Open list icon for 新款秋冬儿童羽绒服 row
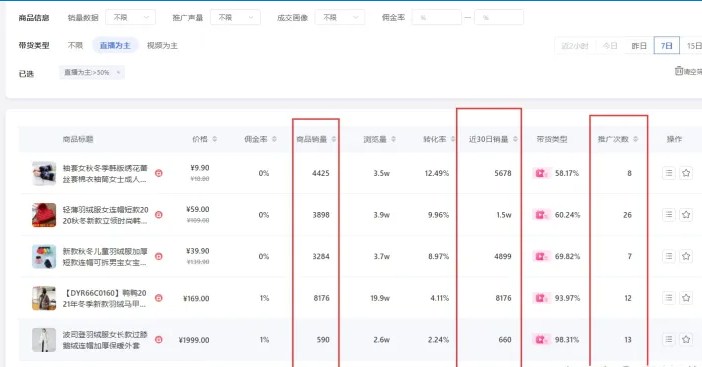 (668, 256)
